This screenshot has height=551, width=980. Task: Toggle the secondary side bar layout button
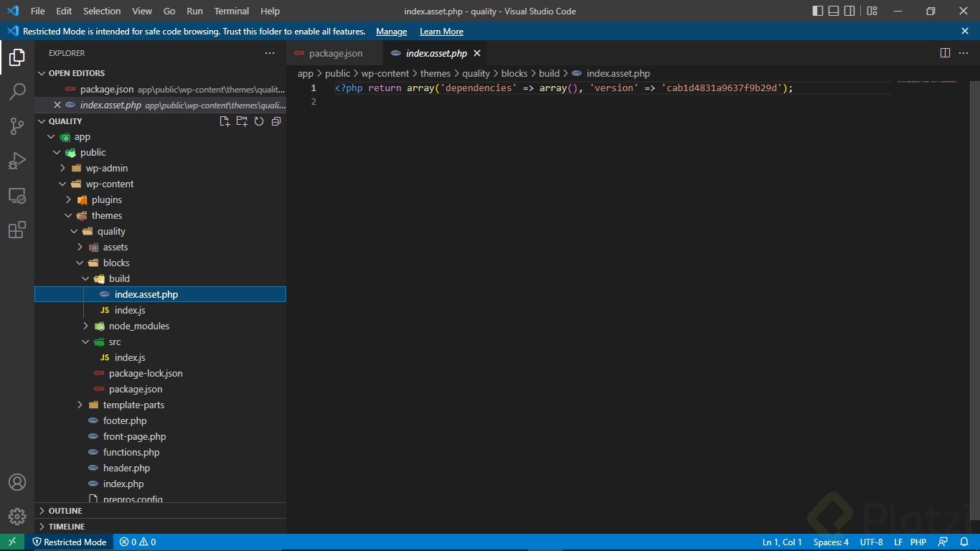pyautogui.click(x=849, y=11)
